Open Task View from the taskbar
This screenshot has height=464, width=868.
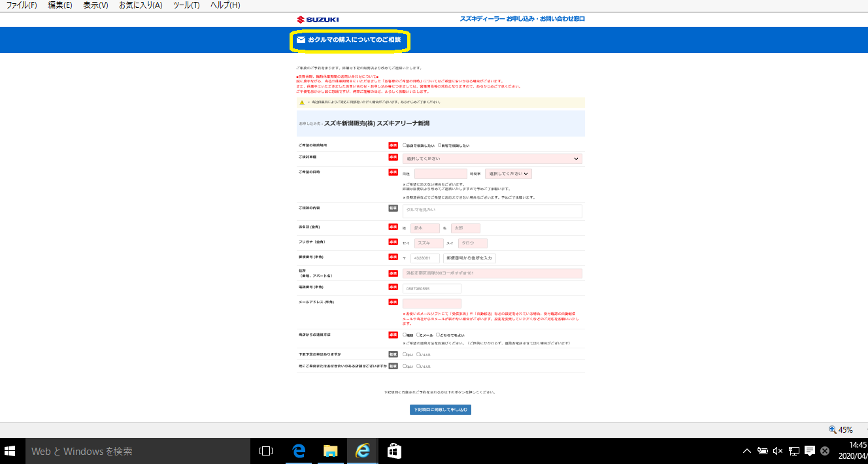pyautogui.click(x=265, y=451)
